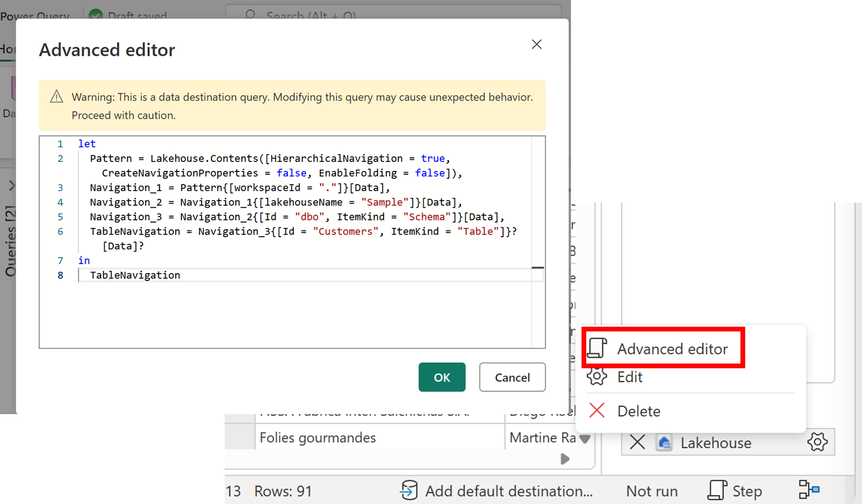Click the Add default destination database icon
Image resolution: width=862 pixels, height=504 pixels.
[x=408, y=490]
